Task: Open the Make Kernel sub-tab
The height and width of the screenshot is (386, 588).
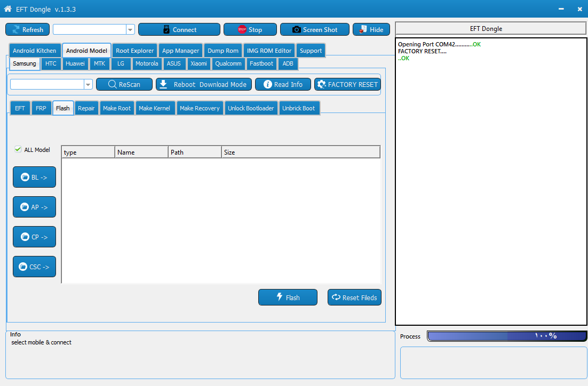Action: (x=155, y=108)
